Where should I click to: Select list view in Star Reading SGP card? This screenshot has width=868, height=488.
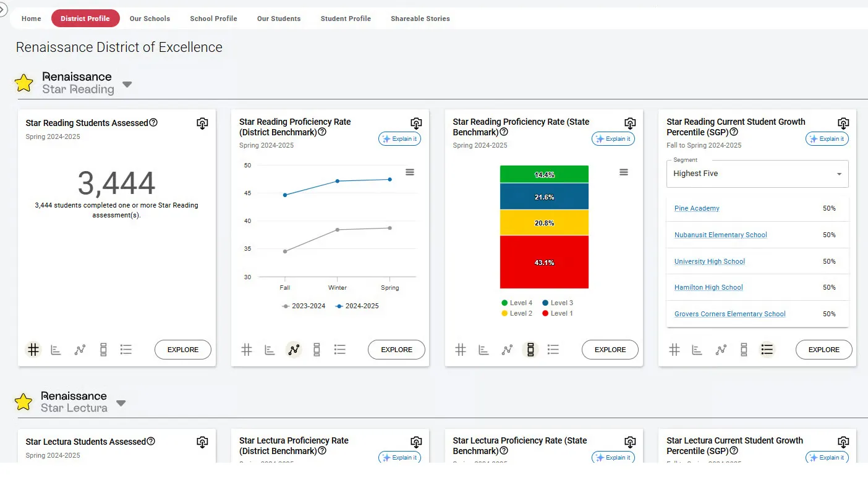coord(767,350)
